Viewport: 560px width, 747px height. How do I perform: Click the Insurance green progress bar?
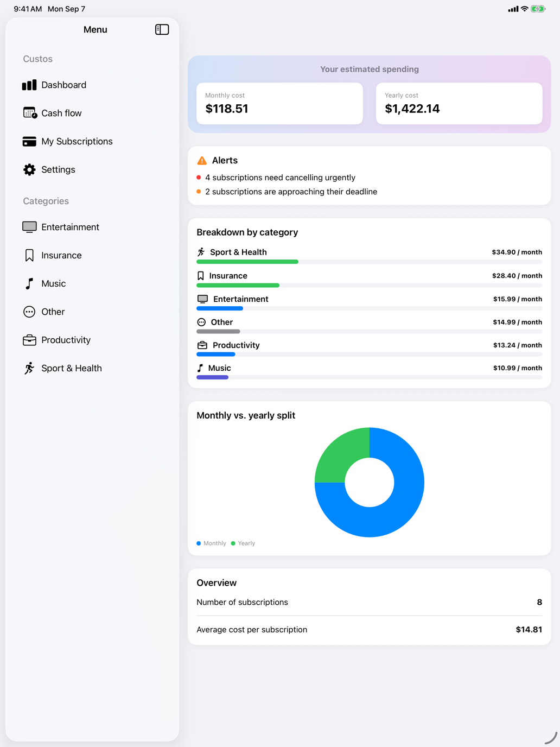click(238, 285)
